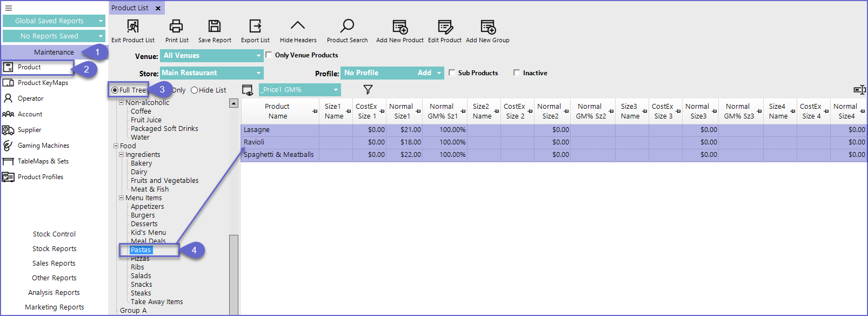Screen dimensions: 868x316
Task: Select the Hide List radio button
Action: tap(195, 90)
